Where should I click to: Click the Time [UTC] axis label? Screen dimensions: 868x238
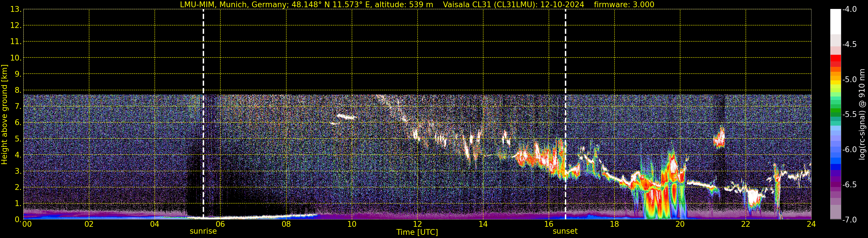tap(417, 232)
